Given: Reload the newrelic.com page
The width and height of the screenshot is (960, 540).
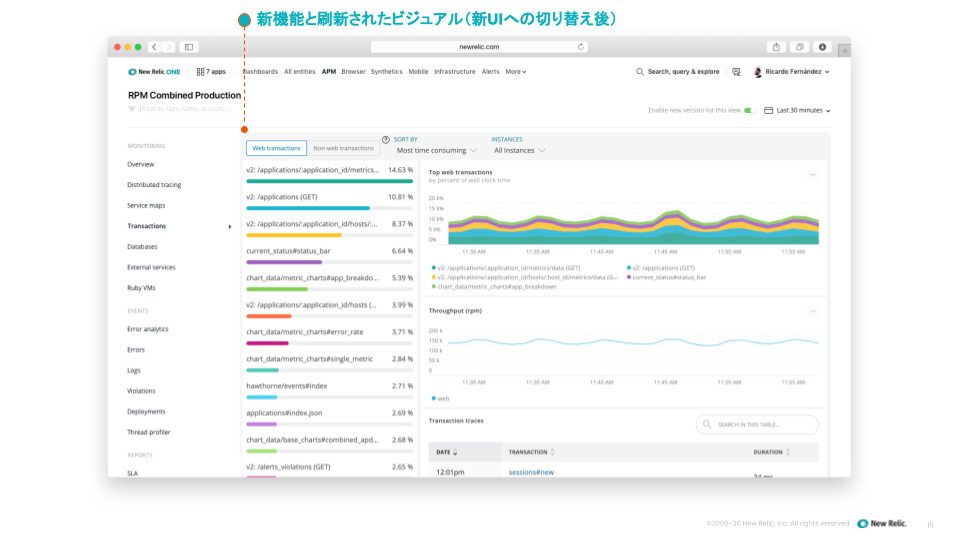Looking at the screenshot, I should coord(580,47).
